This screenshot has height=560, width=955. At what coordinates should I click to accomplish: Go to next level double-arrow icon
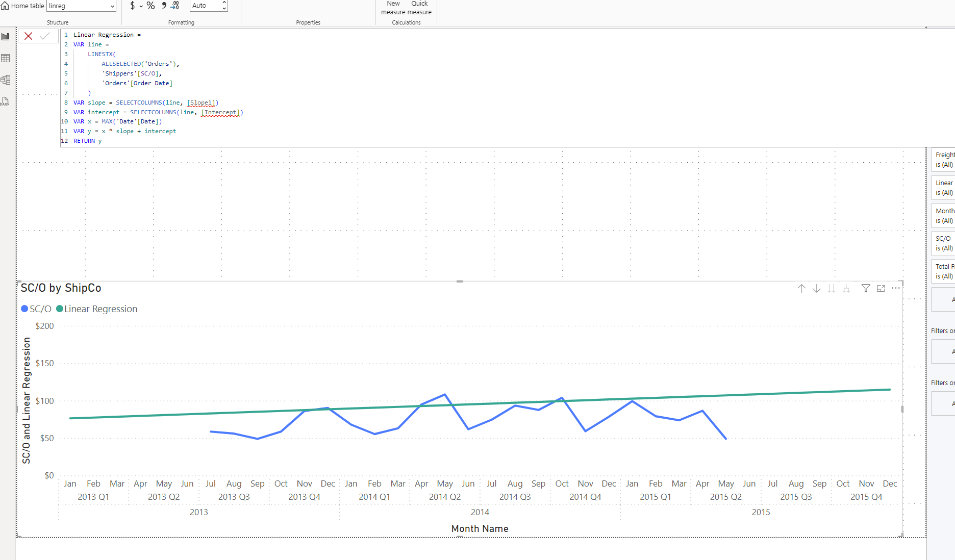pos(832,289)
